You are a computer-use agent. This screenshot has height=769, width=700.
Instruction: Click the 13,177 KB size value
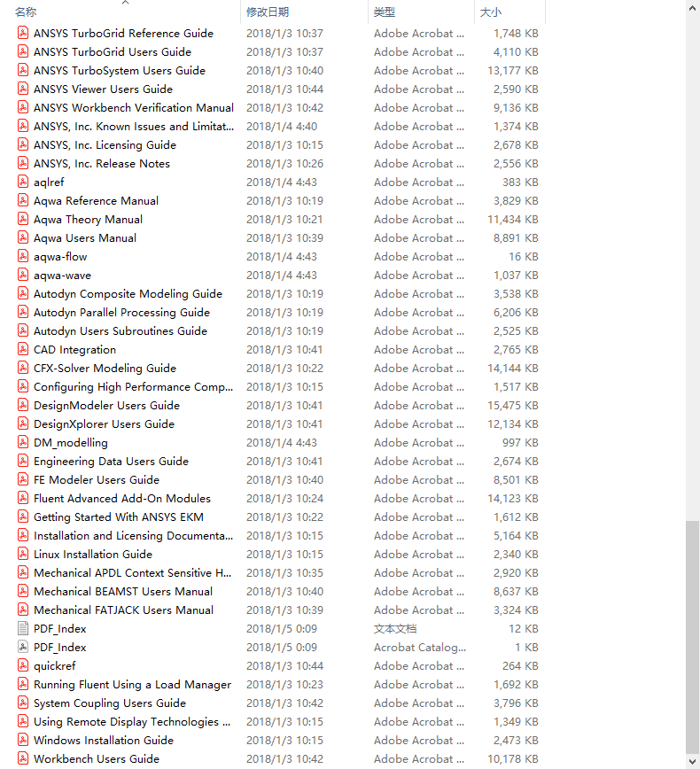[513, 71]
